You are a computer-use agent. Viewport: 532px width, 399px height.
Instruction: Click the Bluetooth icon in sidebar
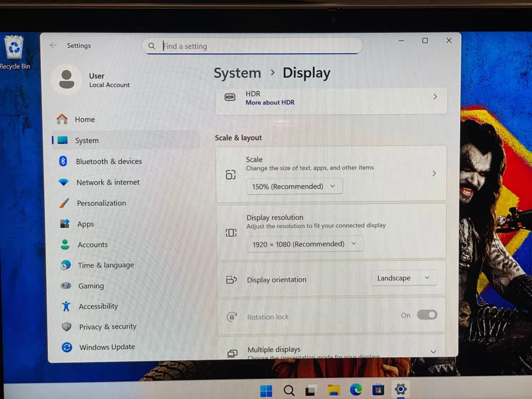point(63,161)
